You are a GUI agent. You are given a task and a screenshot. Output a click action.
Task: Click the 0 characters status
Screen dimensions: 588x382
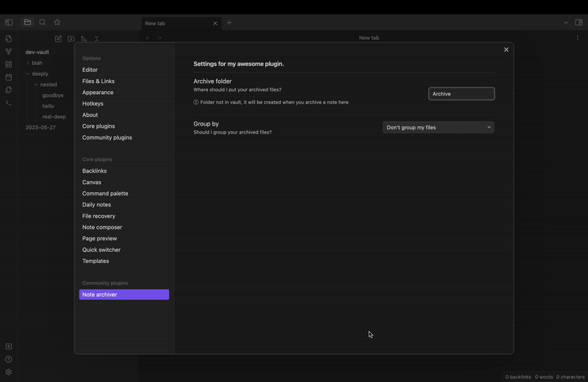coord(570,377)
